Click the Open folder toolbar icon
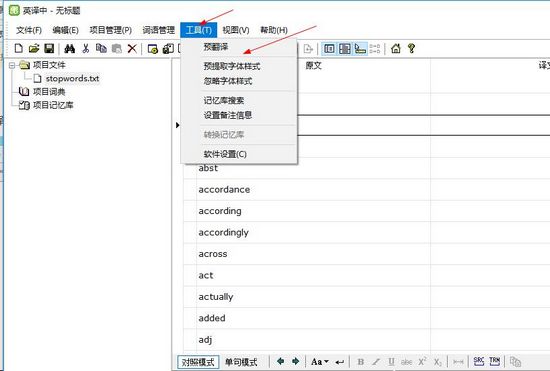550x371 pixels. point(34,48)
